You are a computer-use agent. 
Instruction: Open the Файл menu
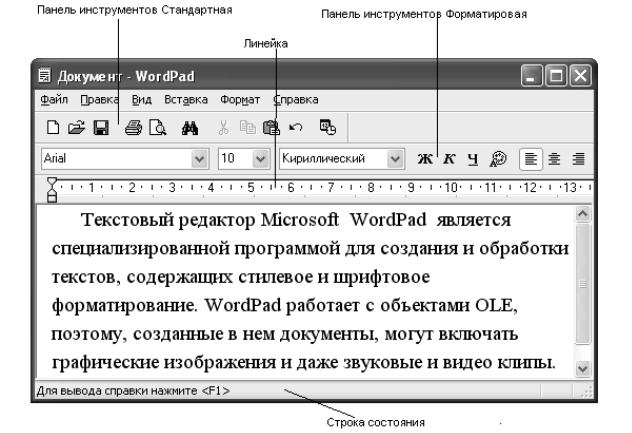54,100
